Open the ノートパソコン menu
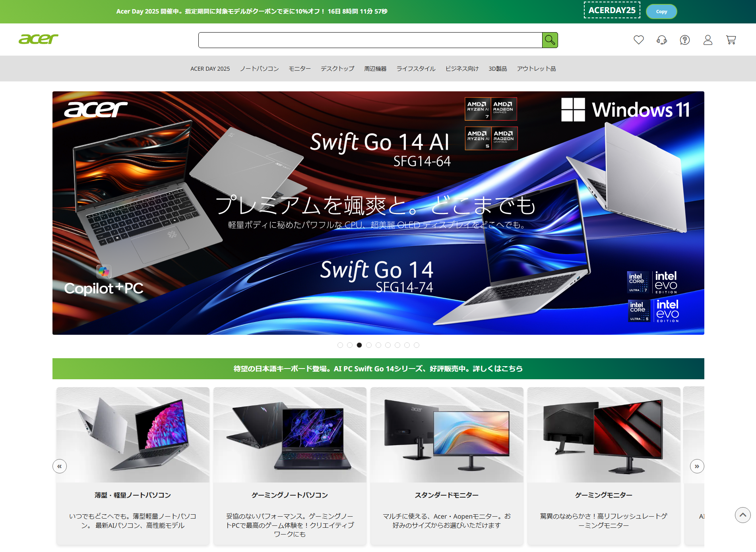 259,69
